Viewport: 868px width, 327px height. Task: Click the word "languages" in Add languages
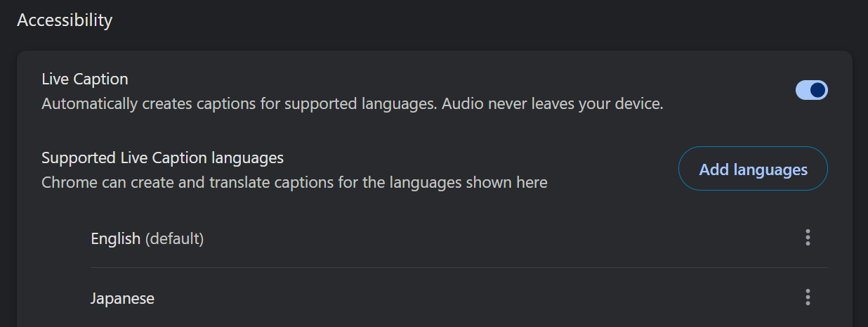coord(770,169)
